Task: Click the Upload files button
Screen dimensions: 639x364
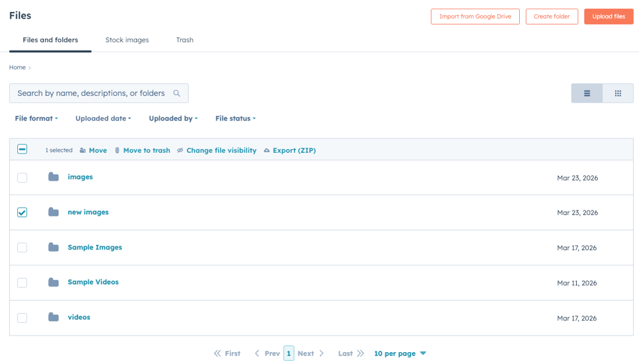Action: coord(609,17)
